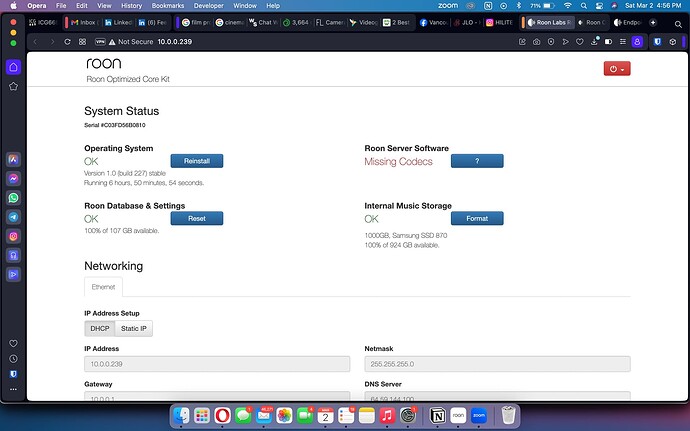Viewport: 690px width, 431px height.
Task: Open the red power menu dropdown
Action: tap(617, 69)
